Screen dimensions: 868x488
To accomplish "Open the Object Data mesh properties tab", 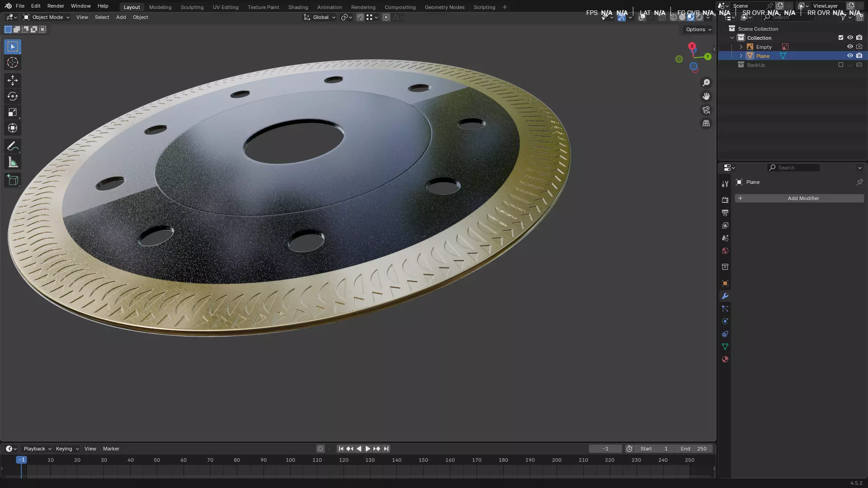I will [725, 347].
